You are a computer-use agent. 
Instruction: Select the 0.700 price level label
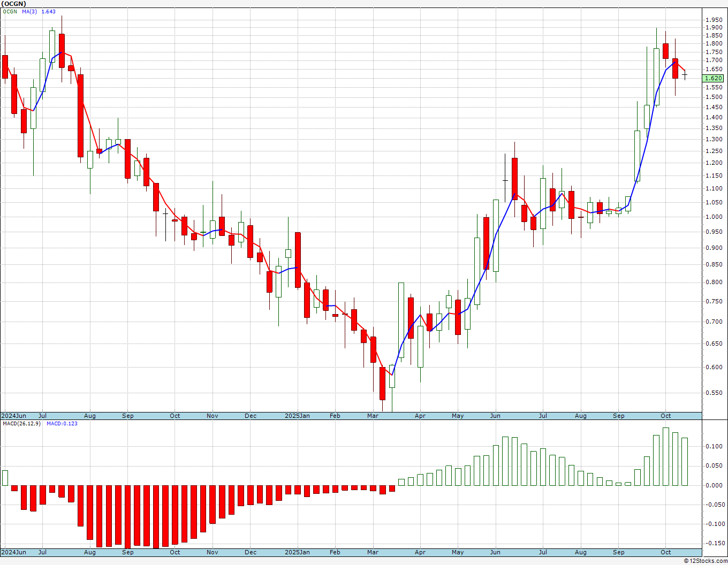(x=714, y=322)
